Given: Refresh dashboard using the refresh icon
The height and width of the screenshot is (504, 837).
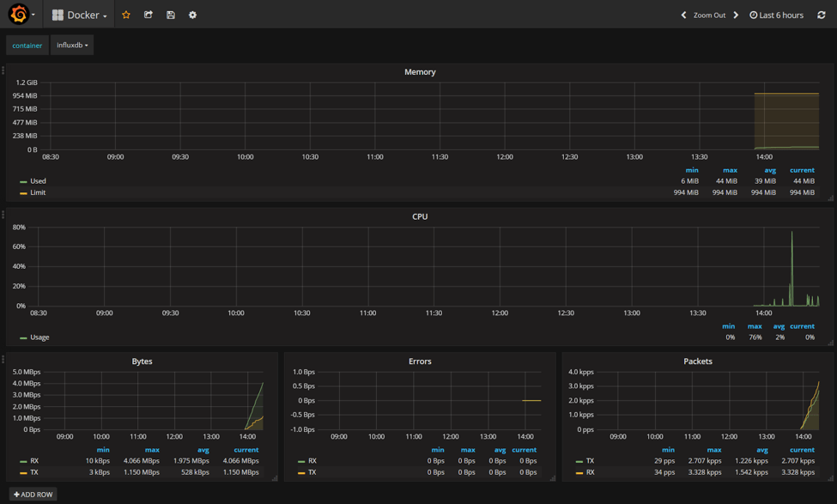Looking at the screenshot, I should pyautogui.click(x=821, y=15).
